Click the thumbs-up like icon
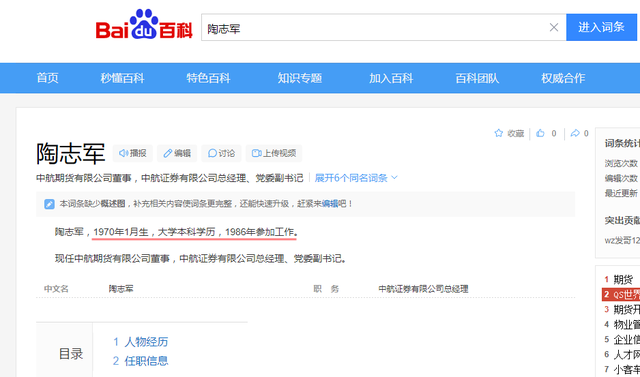 540,133
